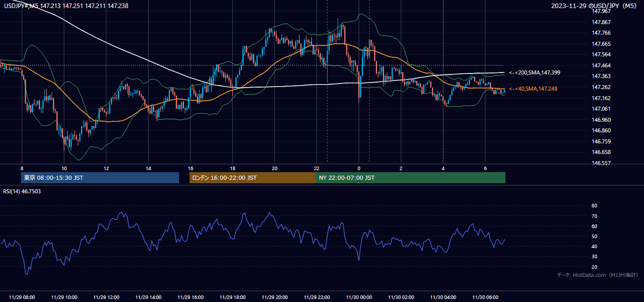This screenshot has height=302, width=644.
Task: Click bottom time label 11/29 16:00
Action: [x=190, y=297]
